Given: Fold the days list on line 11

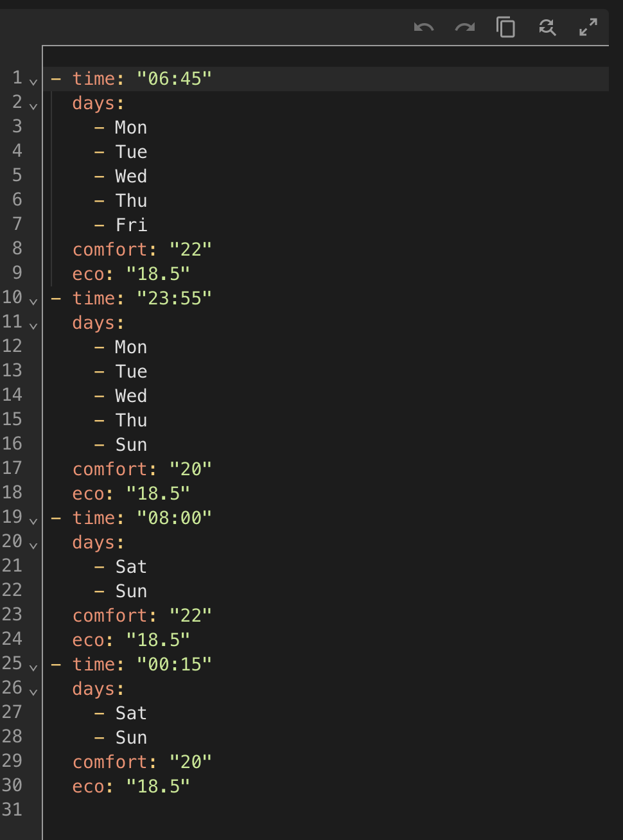Looking at the screenshot, I should 33,326.
